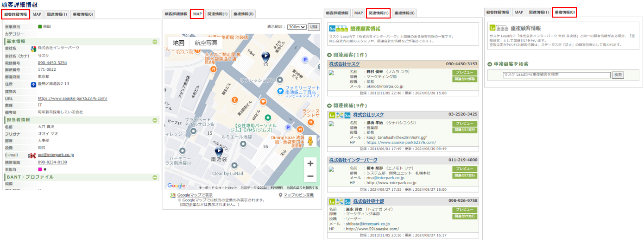
Task: Click プレビュー on 棚橋 孝治 card
Action: click(464, 124)
